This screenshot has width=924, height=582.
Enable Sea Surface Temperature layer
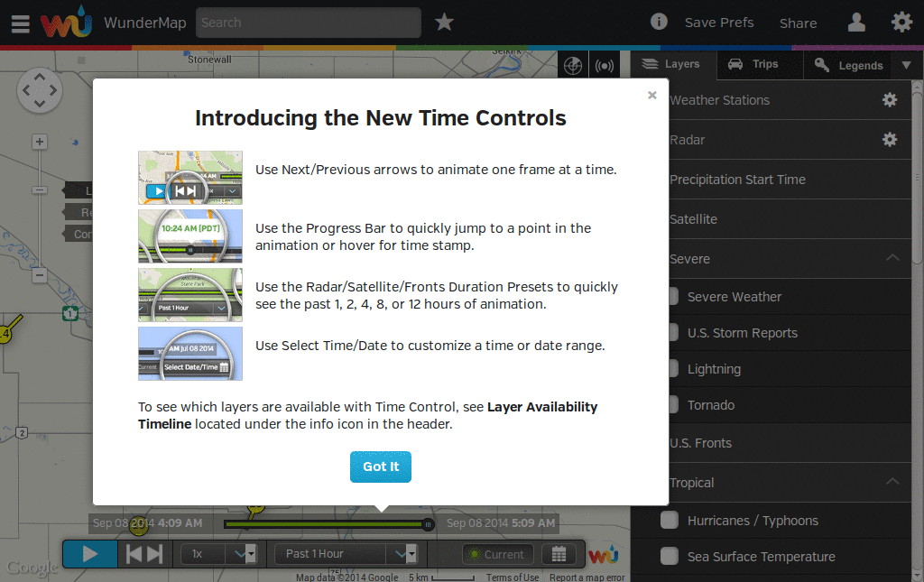[x=670, y=556]
